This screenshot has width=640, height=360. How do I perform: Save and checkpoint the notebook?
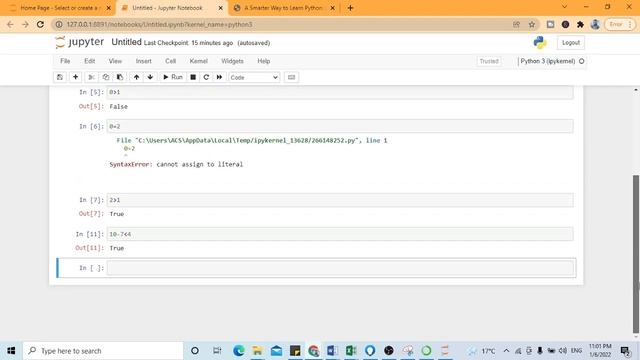click(60, 77)
